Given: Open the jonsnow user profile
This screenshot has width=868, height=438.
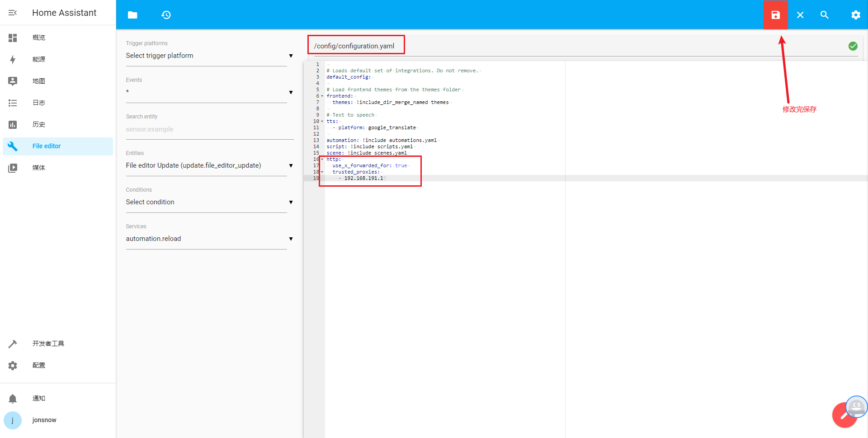Looking at the screenshot, I should 44,420.
